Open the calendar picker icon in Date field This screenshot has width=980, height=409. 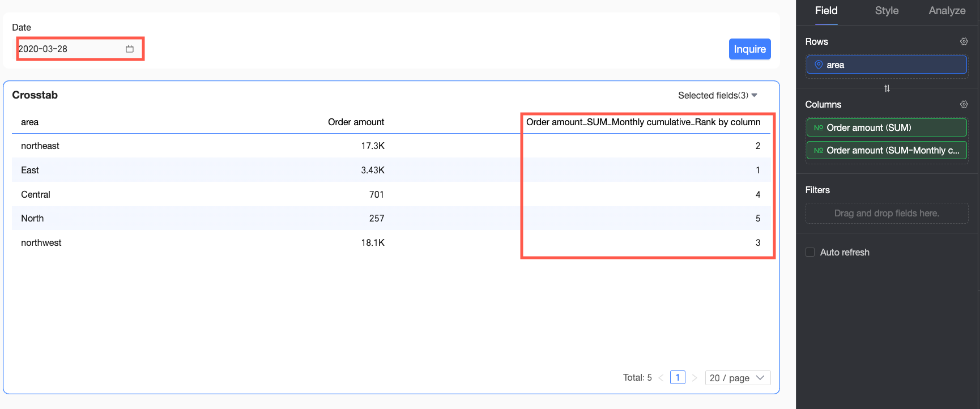point(130,49)
